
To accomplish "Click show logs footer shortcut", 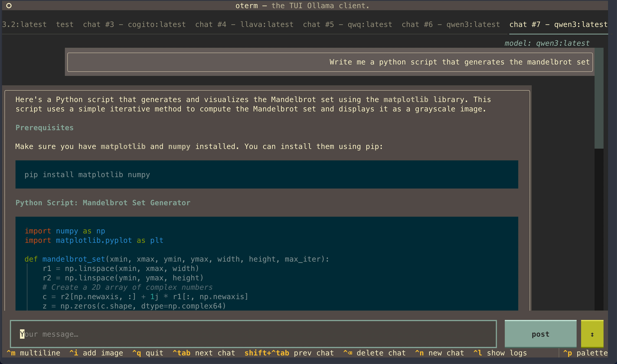I will tap(500, 353).
